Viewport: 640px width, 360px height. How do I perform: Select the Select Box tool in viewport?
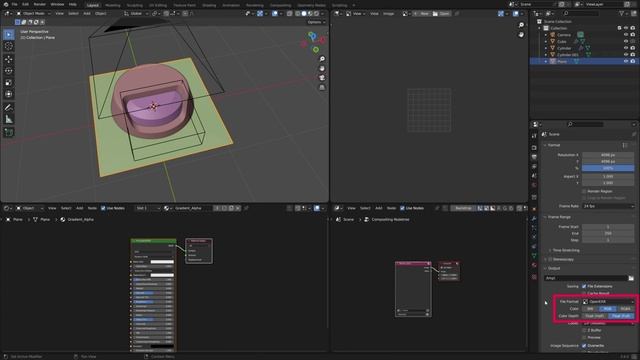[9, 35]
